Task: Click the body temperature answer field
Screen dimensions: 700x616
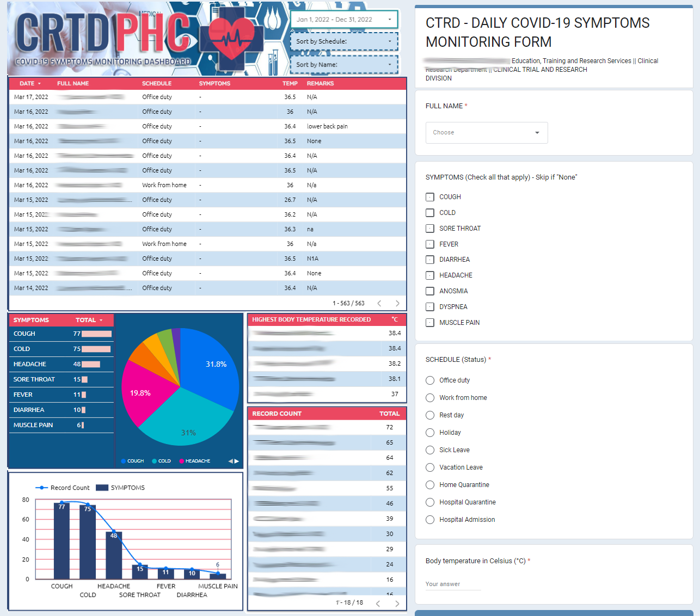Action: tap(453, 584)
